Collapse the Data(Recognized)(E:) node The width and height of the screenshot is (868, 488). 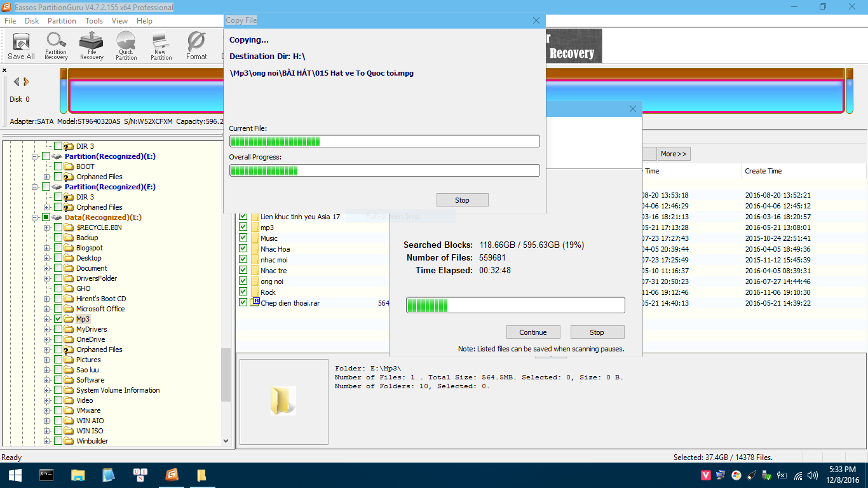34,217
